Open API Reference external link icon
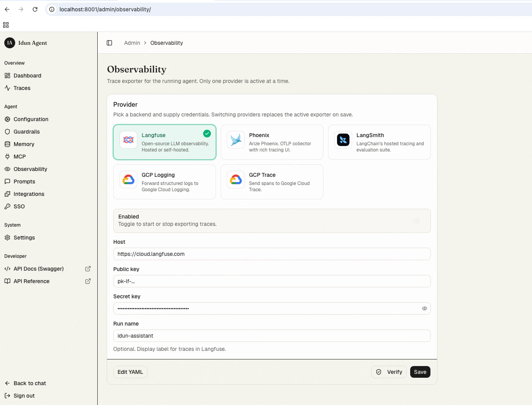The width and height of the screenshot is (532, 405). tap(88, 281)
